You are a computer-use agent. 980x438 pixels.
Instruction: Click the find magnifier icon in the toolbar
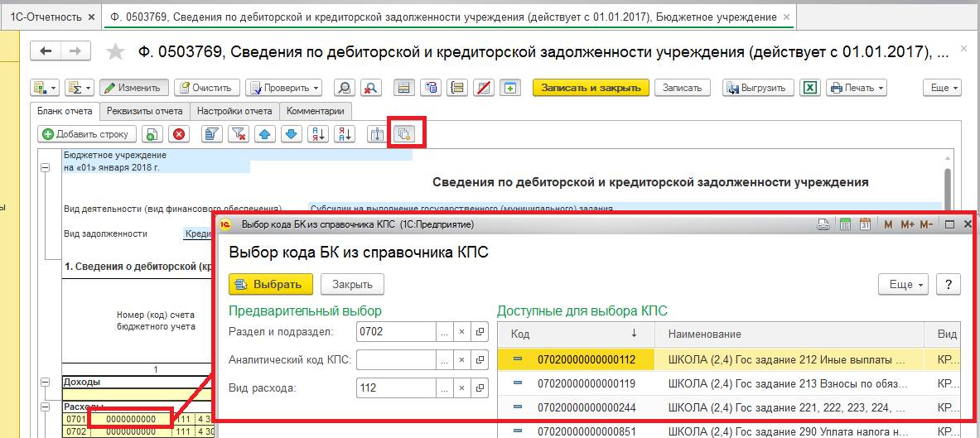[x=344, y=88]
